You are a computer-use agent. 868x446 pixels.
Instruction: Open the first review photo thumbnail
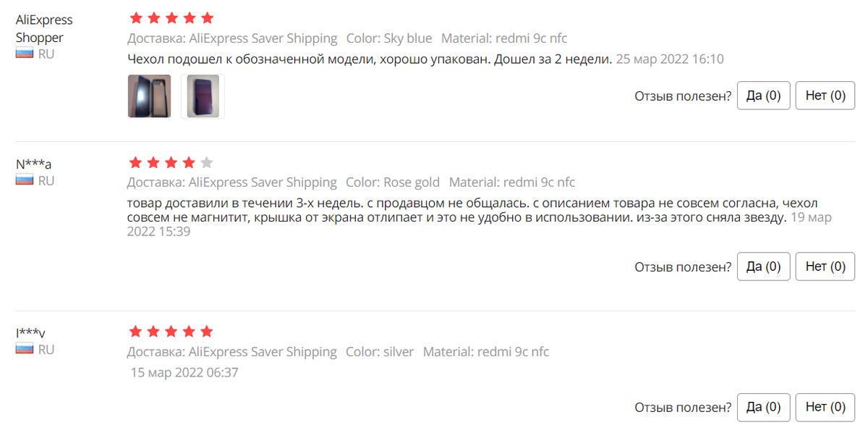click(x=150, y=96)
